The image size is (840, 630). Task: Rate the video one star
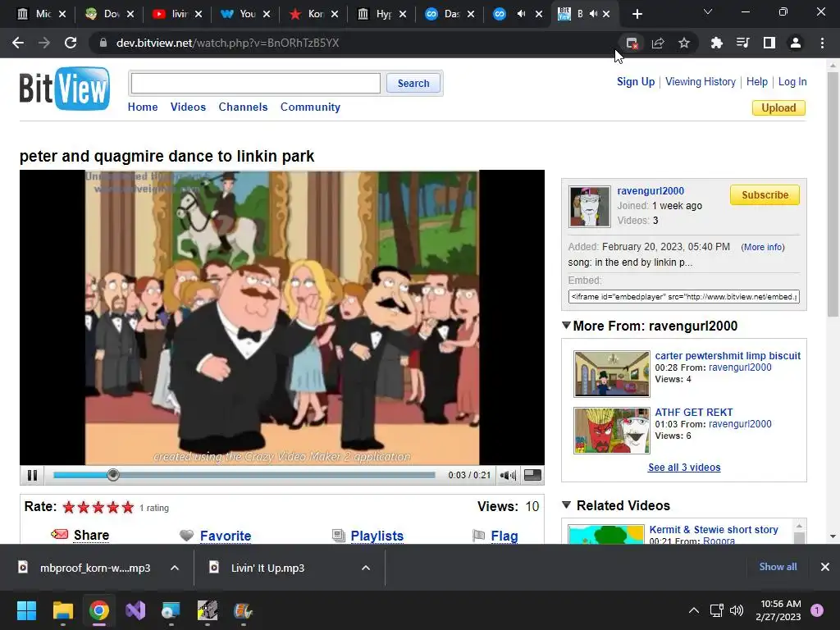[69, 507]
